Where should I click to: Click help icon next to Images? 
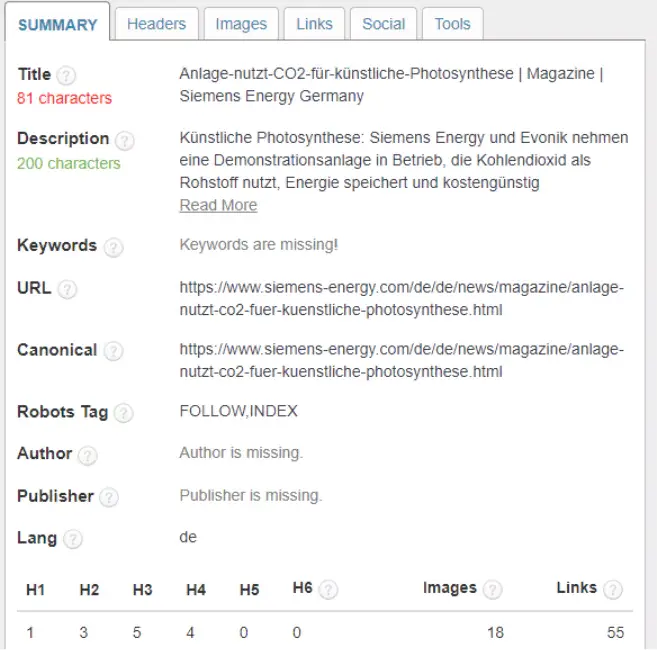coord(492,589)
